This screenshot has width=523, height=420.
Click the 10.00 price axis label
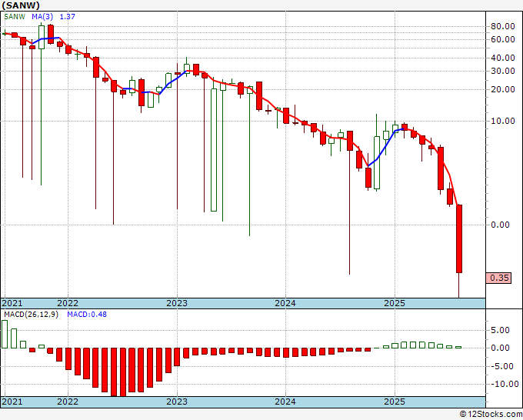point(503,121)
